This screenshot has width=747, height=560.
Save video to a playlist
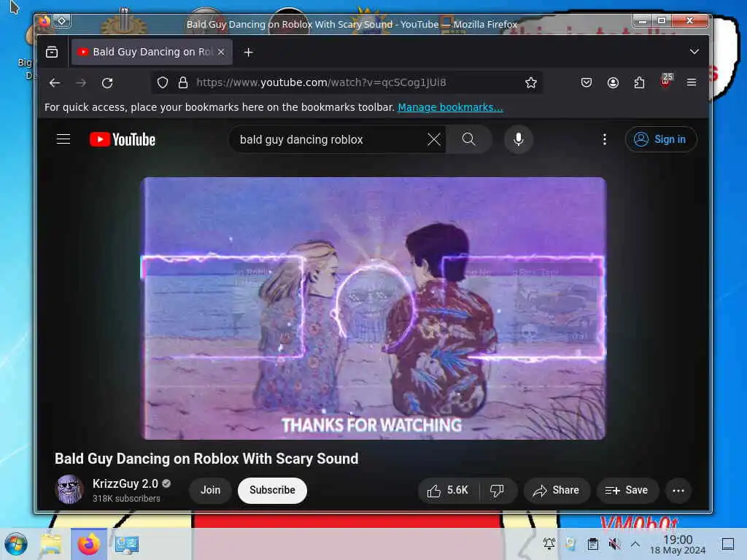tap(627, 491)
